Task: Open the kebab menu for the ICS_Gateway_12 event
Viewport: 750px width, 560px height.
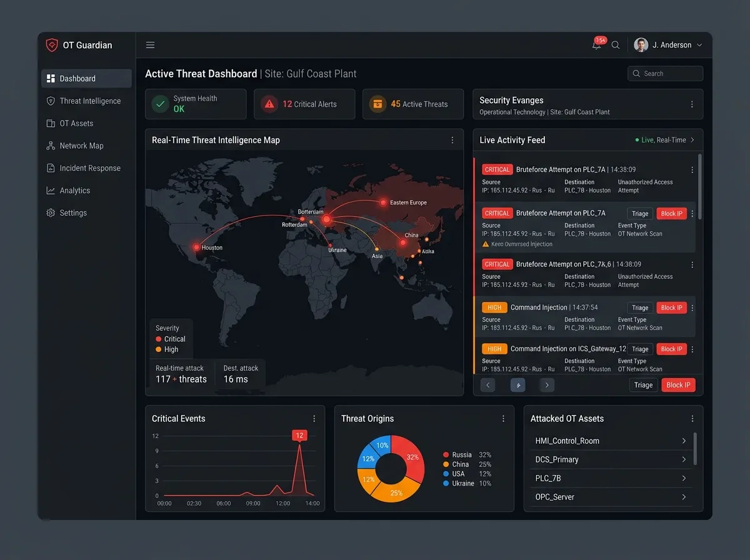Action: tap(692, 349)
